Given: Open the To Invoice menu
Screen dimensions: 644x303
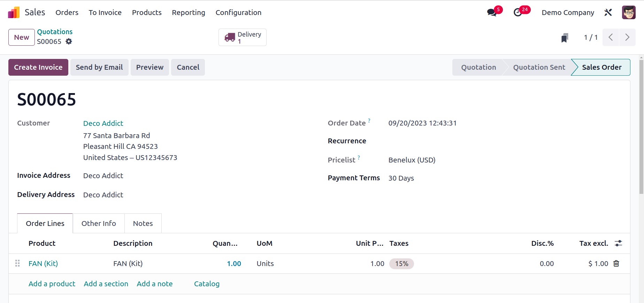Looking at the screenshot, I should pos(105,13).
